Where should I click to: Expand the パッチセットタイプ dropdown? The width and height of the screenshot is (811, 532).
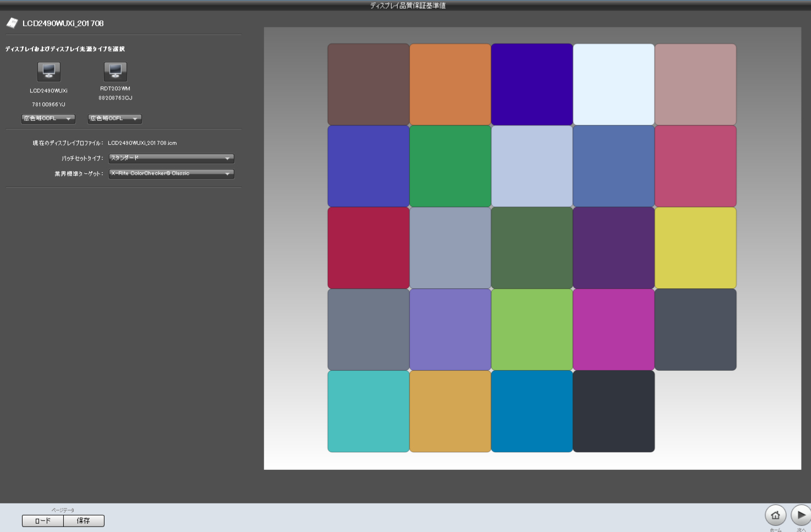pyautogui.click(x=171, y=158)
